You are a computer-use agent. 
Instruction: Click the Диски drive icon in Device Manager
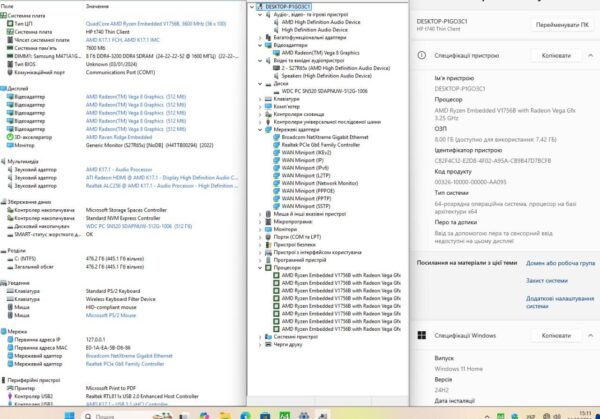click(268, 83)
